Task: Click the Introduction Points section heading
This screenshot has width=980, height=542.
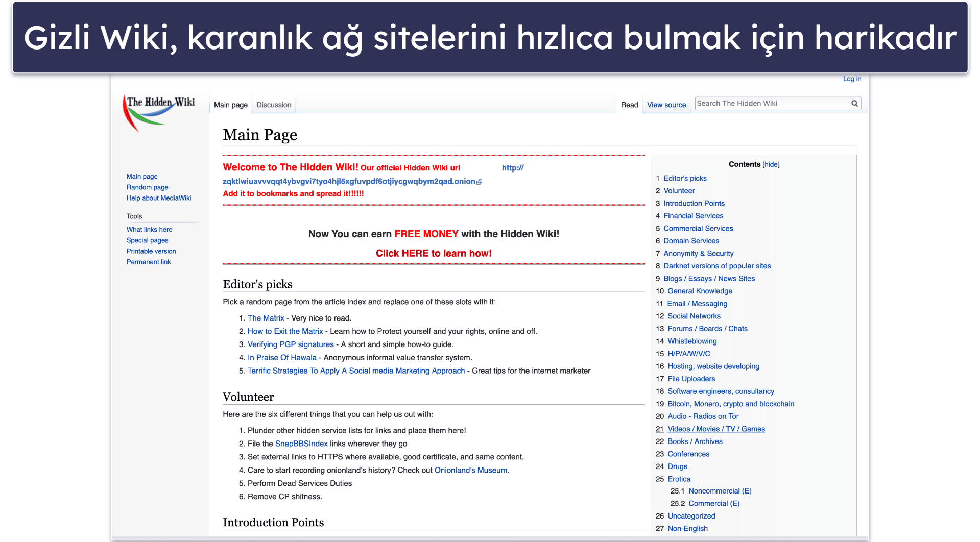Action: tap(273, 522)
